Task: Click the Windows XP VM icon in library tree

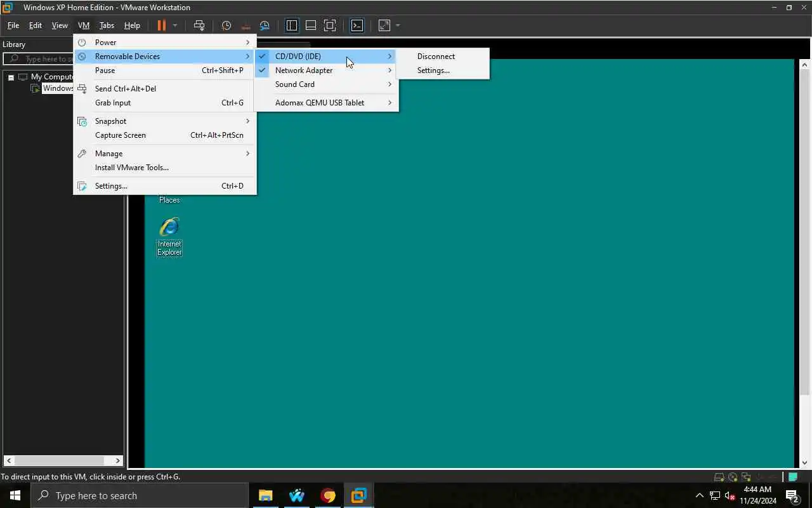Action: point(36,88)
